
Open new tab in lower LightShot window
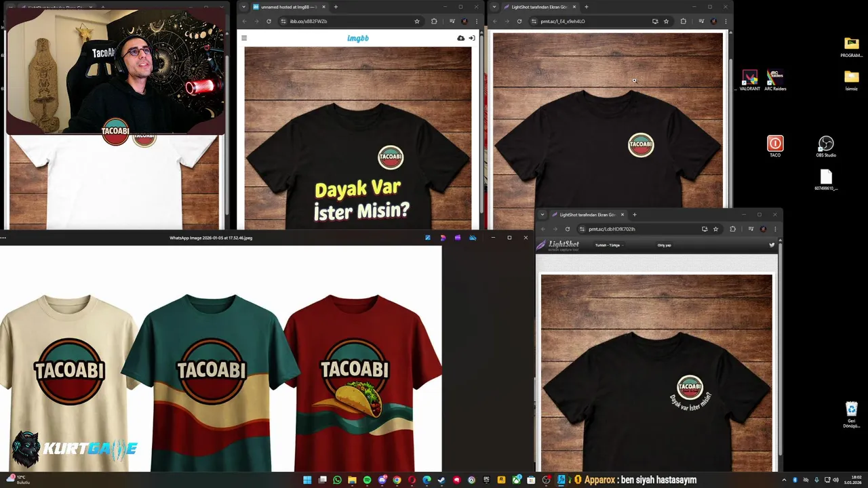click(635, 215)
